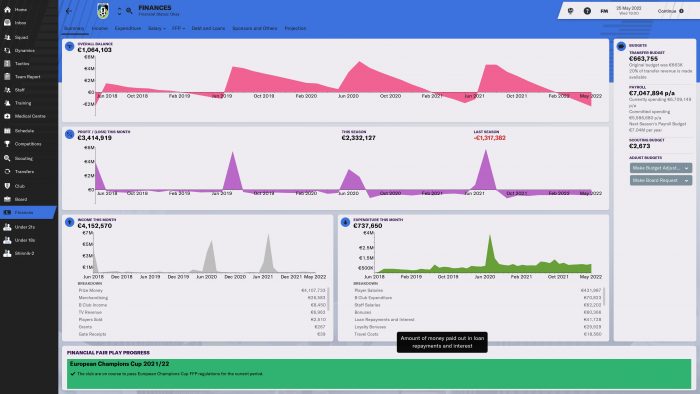This screenshot has width=700, height=394.
Task: Click the transfer budget €663,755 value
Action: (x=643, y=58)
